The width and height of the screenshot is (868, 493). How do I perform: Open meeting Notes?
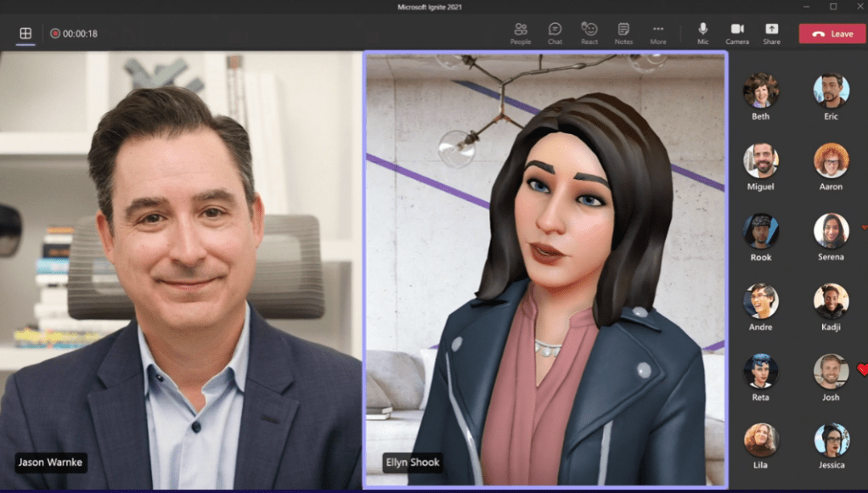[623, 33]
